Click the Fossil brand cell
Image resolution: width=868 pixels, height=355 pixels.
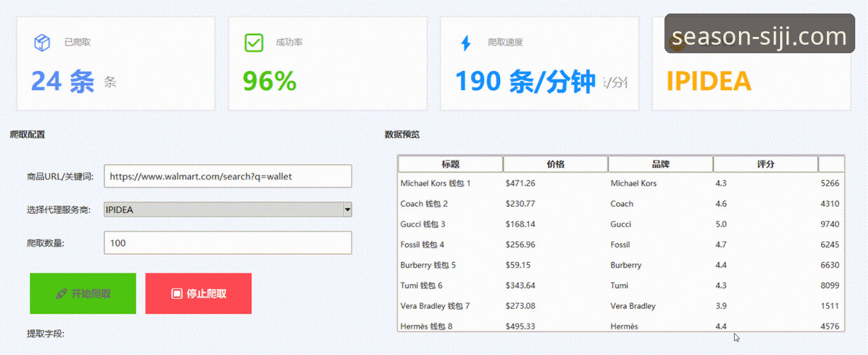click(620, 245)
